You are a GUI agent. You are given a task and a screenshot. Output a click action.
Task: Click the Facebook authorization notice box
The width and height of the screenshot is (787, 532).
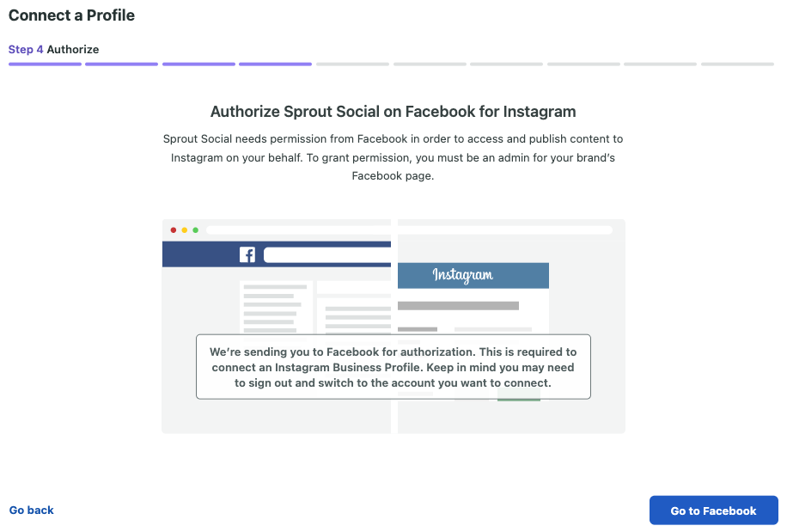click(393, 367)
